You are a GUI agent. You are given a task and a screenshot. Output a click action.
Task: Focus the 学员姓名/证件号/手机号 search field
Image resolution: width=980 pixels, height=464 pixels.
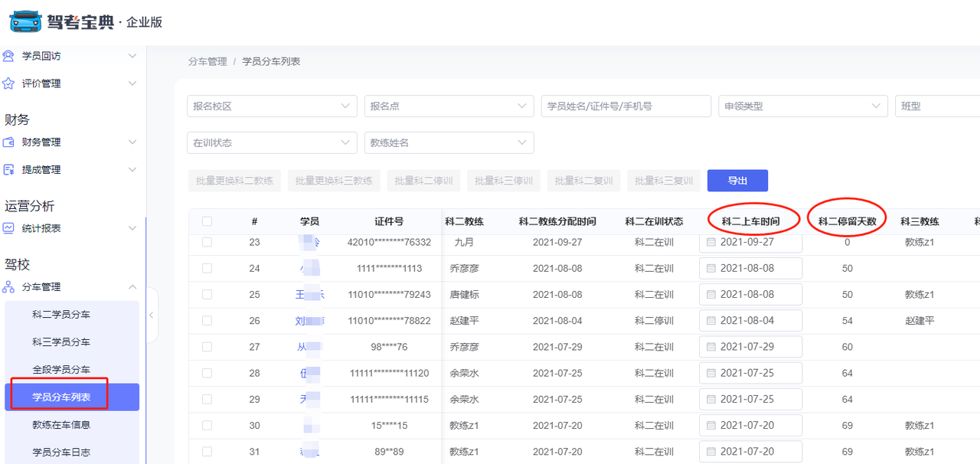coord(626,106)
